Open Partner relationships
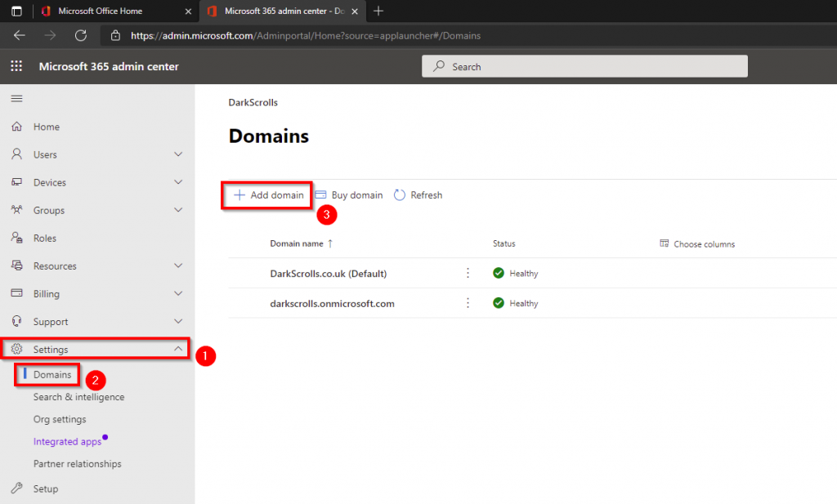The width and height of the screenshot is (837, 504). [x=78, y=463]
